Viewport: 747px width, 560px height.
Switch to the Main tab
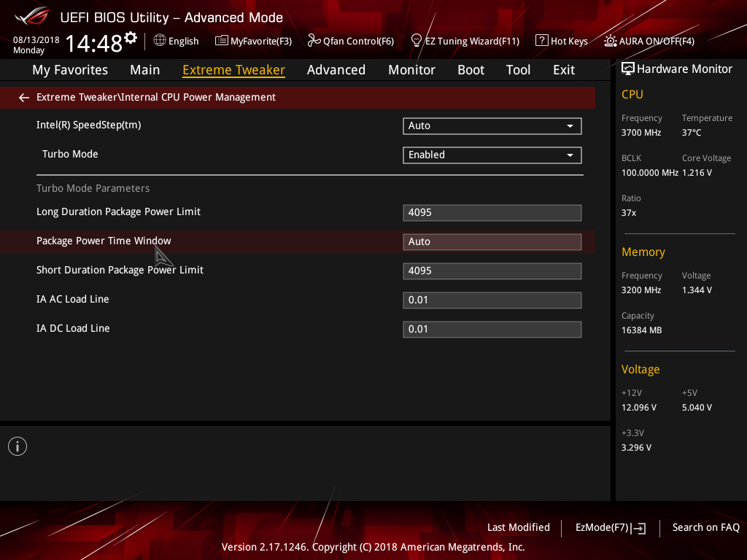coord(145,70)
